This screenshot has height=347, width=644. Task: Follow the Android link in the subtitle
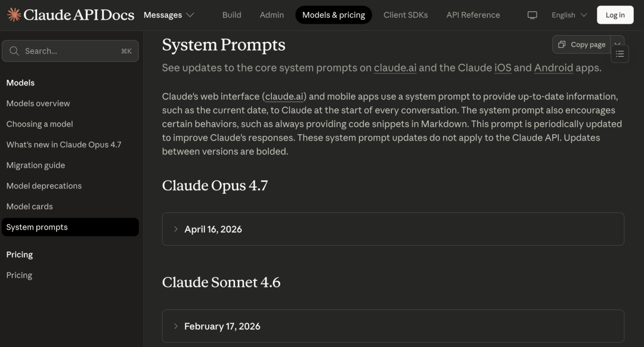(553, 68)
